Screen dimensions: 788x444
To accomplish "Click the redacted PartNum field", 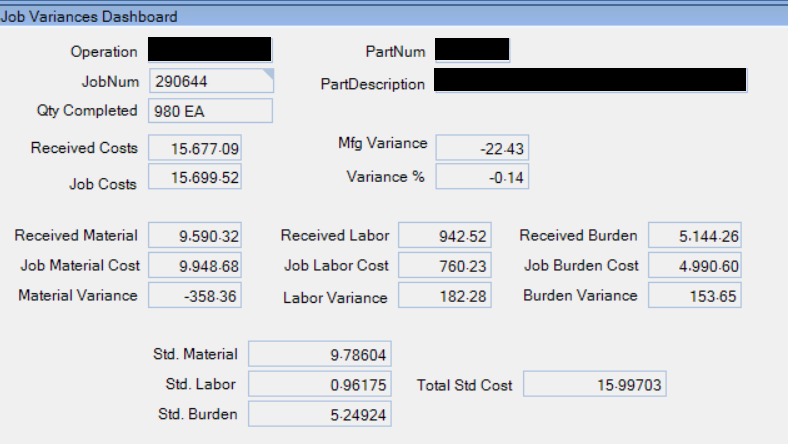I will click(x=472, y=50).
